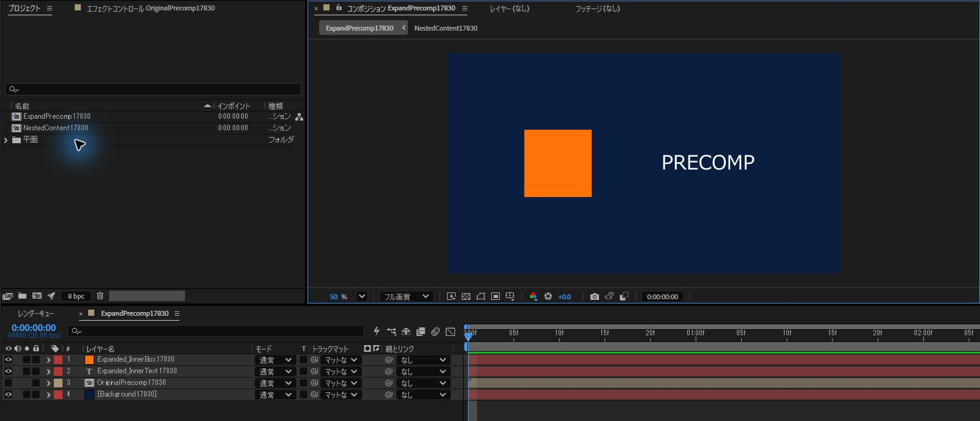
Task: Switch to the レンダーキュー tab
Action: click(x=36, y=313)
